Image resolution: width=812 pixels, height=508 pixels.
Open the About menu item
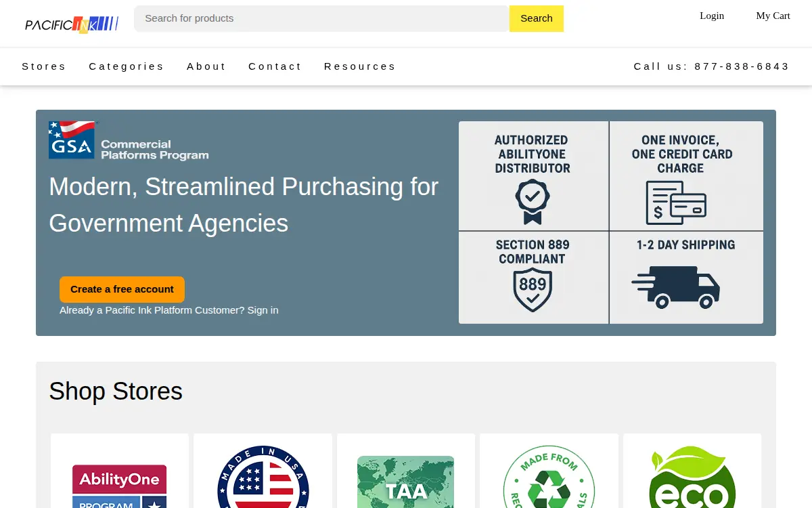tap(206, 66)
